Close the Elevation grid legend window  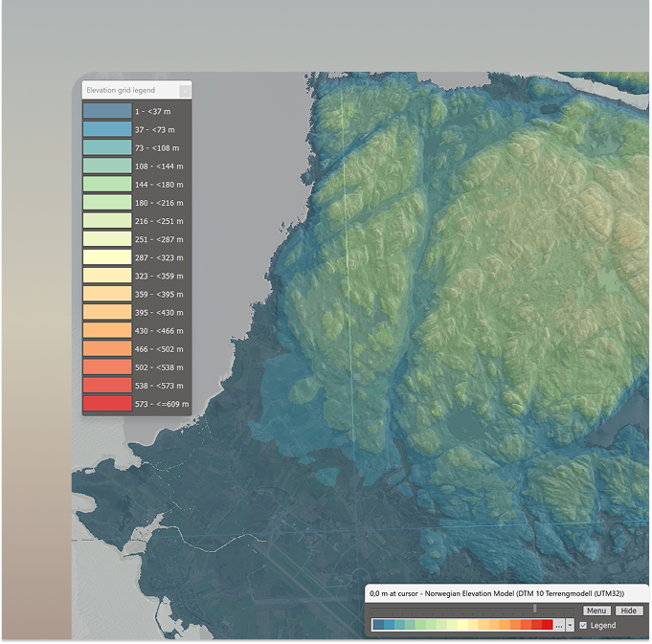pyautogui.click(x=185, y=91)
